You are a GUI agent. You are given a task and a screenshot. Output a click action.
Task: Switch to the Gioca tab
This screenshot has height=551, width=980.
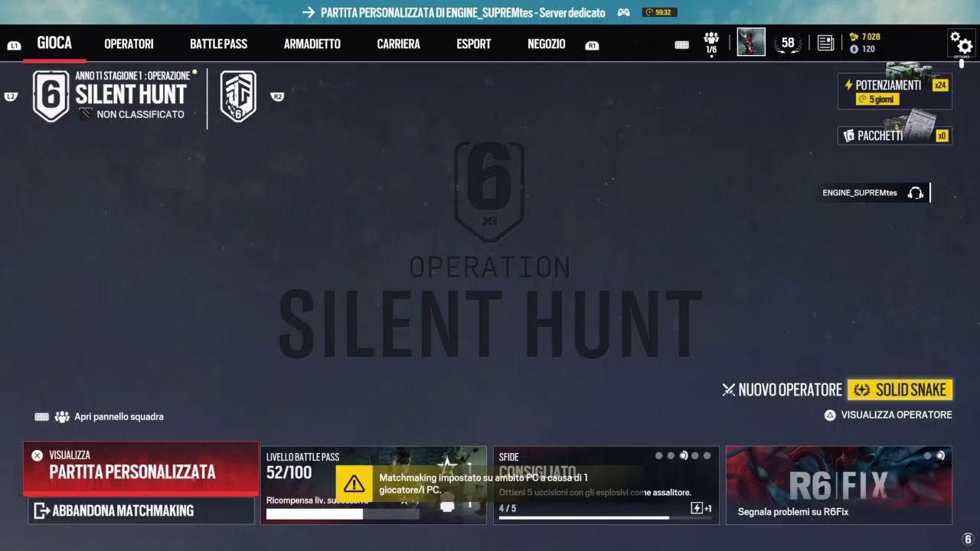pos(54,44)
